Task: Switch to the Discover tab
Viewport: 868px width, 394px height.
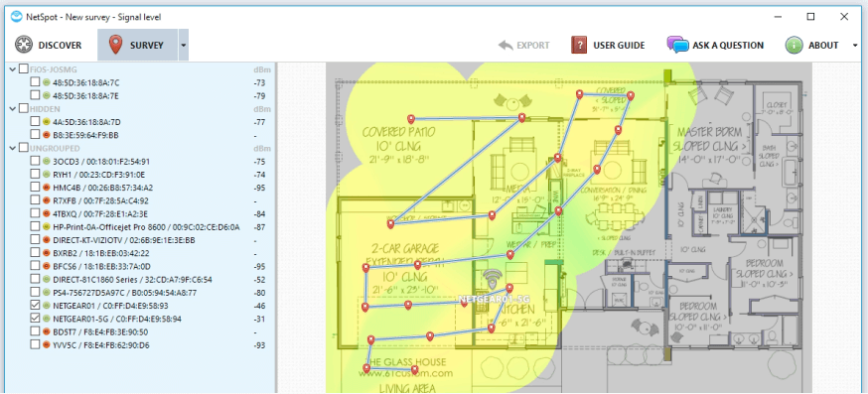Action: point(48,46)
